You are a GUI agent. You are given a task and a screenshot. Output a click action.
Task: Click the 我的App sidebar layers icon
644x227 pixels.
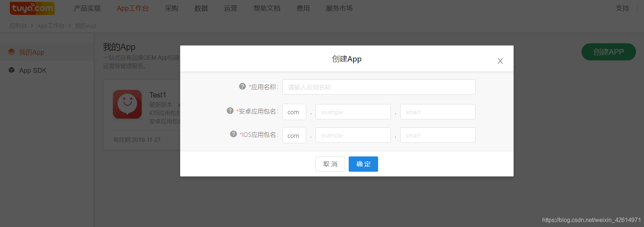pos(12,52)
